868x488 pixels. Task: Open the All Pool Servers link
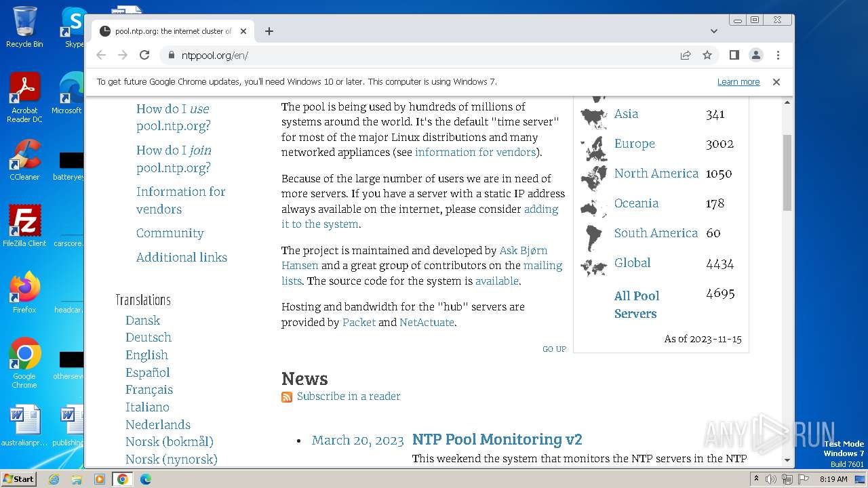click(x=636, y=304)
